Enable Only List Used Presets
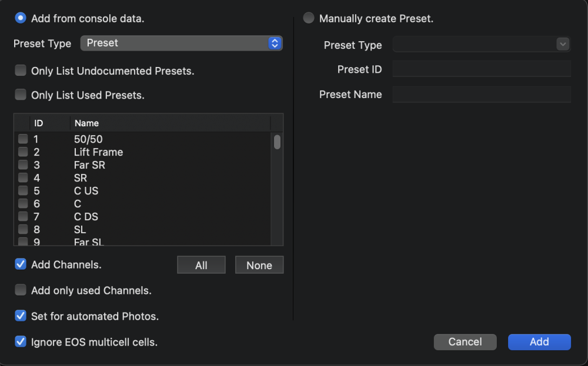 tap(21, 95)
